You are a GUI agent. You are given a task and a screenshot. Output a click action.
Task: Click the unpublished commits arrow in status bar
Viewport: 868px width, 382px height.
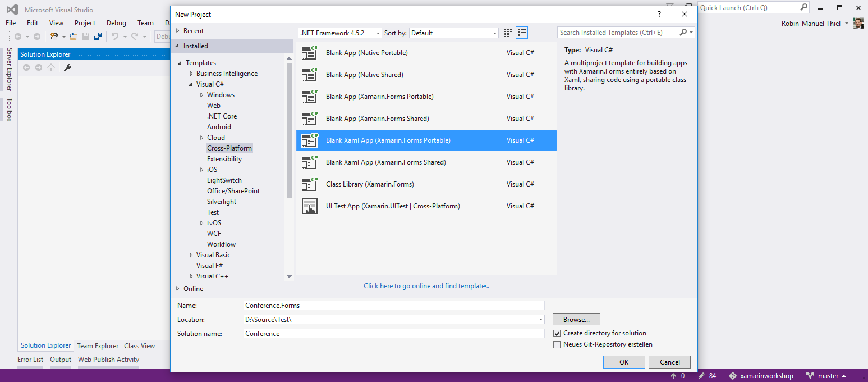[x=673, y=376]
